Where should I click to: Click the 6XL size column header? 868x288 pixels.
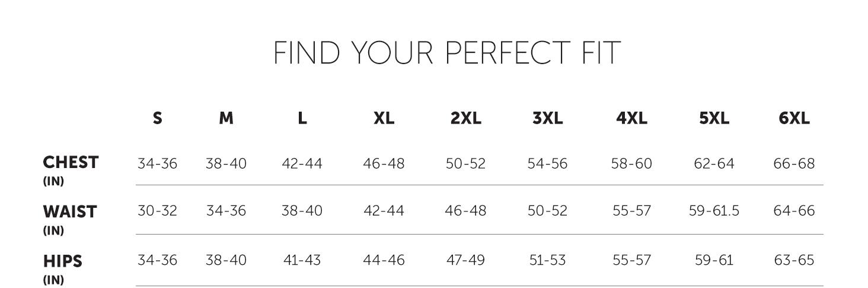click(794, 118)
